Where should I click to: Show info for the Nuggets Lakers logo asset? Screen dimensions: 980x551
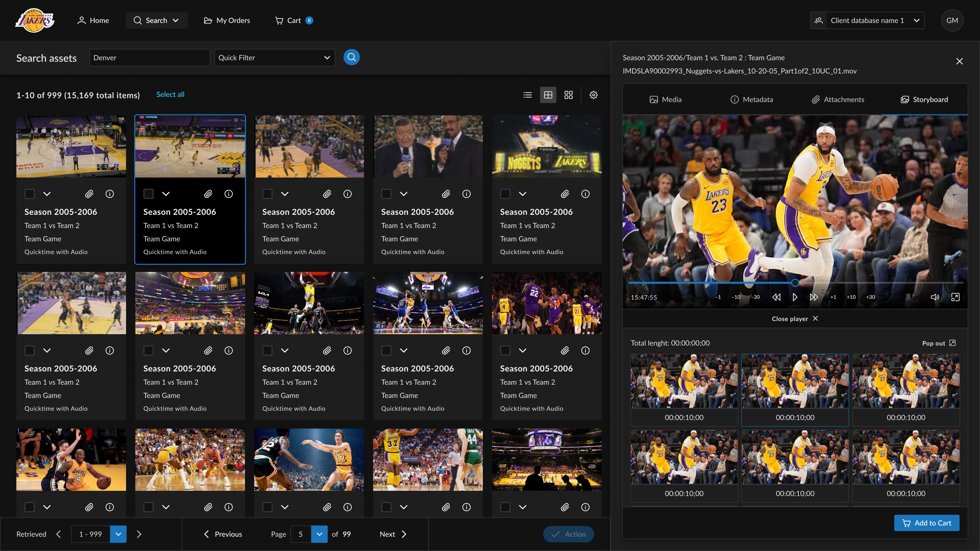[585, 194]
